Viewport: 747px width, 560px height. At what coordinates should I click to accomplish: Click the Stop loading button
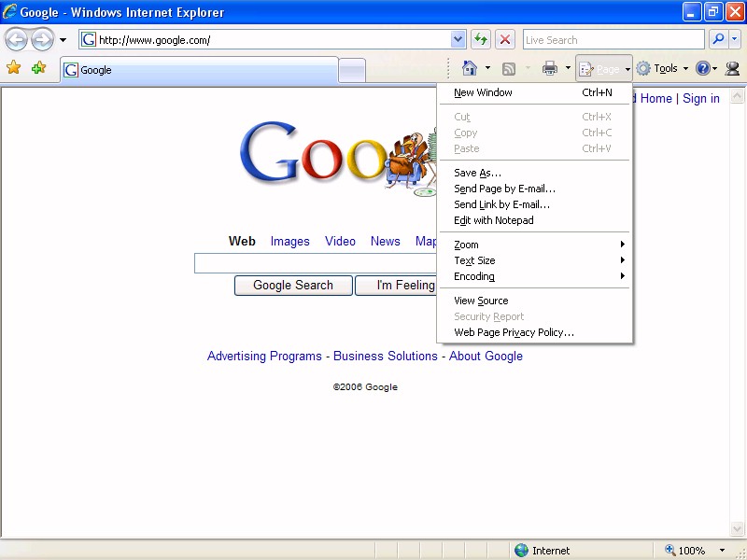(x=505, y=40)
